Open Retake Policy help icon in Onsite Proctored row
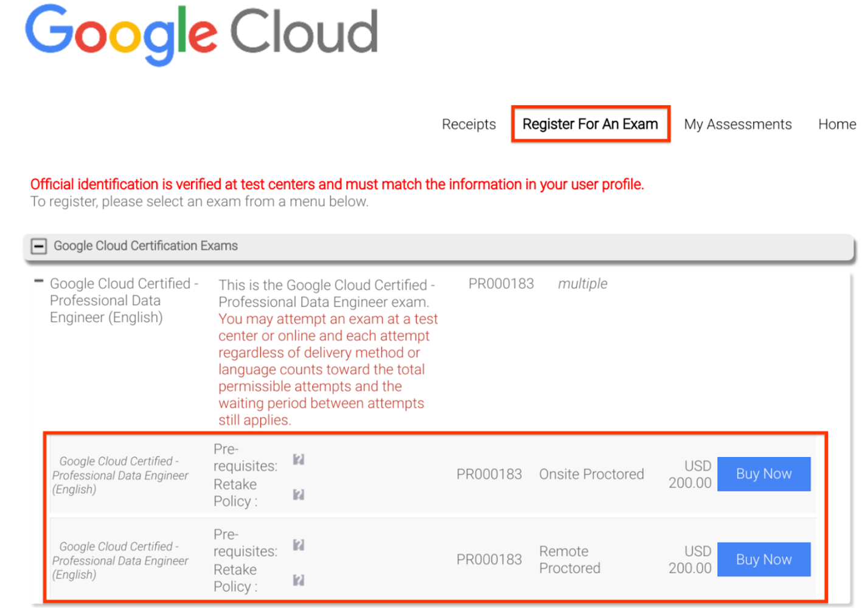868x608 pixels. coord(298,494)
